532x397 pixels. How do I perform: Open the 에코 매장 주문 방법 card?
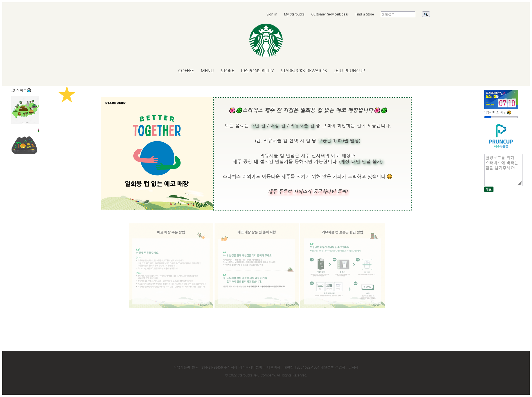(171, 266)
